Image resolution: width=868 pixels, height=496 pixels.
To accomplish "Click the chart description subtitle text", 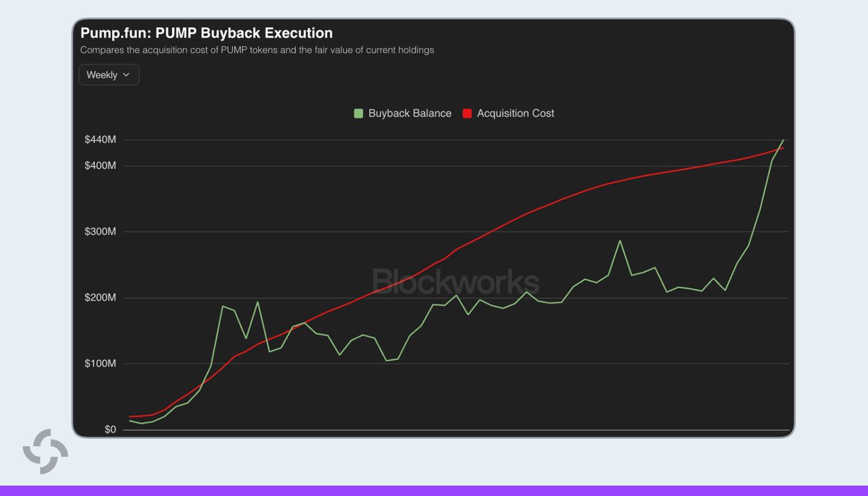I will [257, 51].
